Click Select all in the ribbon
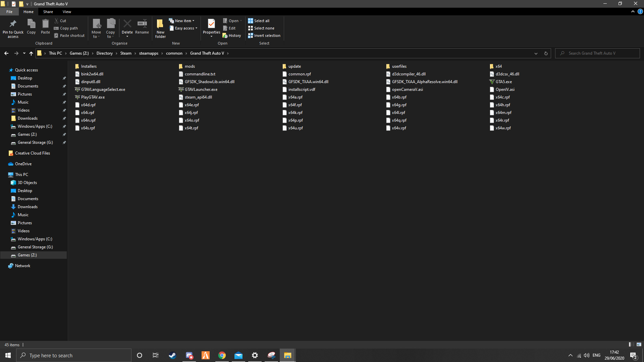Viewport: 644px width, 362px height. click(x=259, y=20)
